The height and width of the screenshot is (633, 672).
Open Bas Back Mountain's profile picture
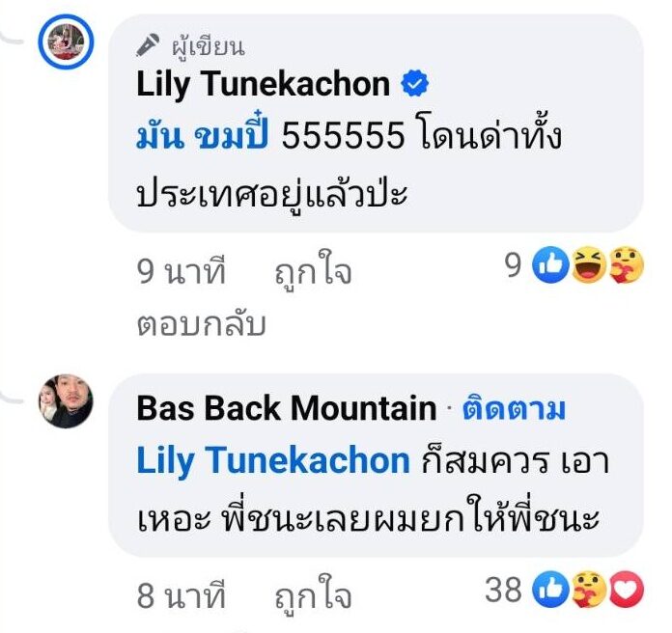pyautogui.click(x=66, y=400)
